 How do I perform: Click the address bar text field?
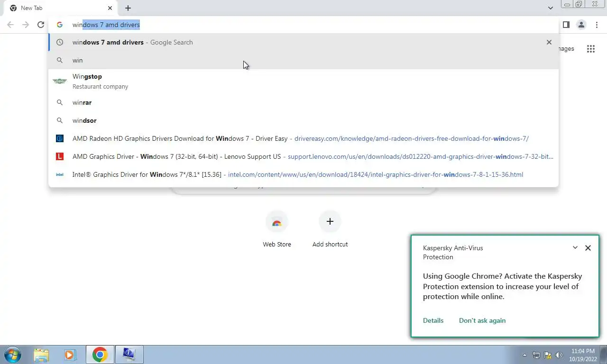(x=303, y=25)
